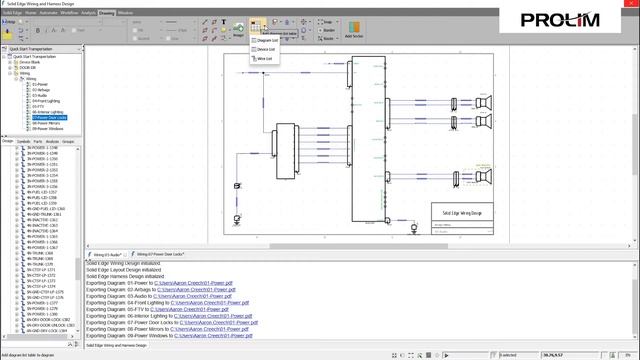Click the Image insert icon

point(238,28)
